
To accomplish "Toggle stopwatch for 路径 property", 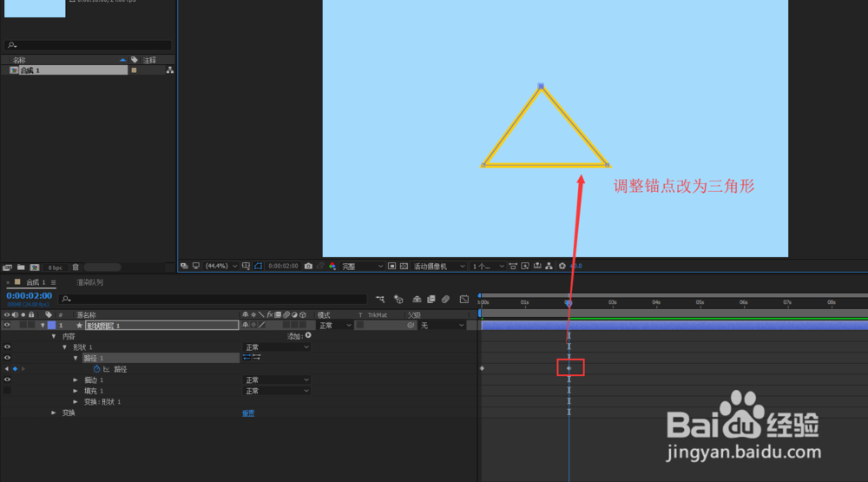I will pos(96,369).
